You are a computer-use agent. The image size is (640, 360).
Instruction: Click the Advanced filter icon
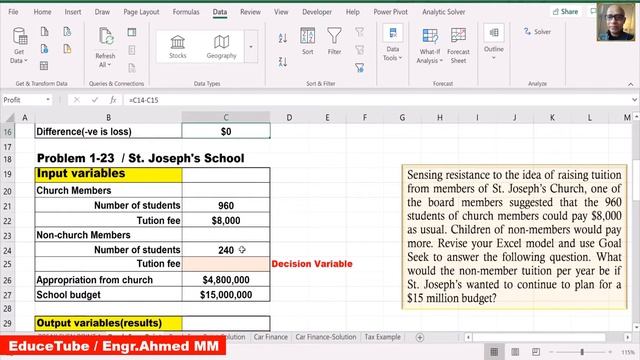tap(360, 67)
